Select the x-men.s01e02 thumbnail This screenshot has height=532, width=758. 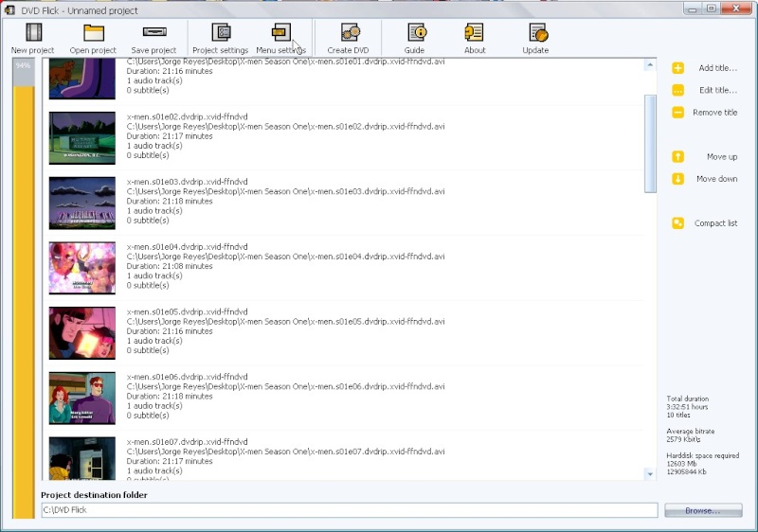coord(82,138)
